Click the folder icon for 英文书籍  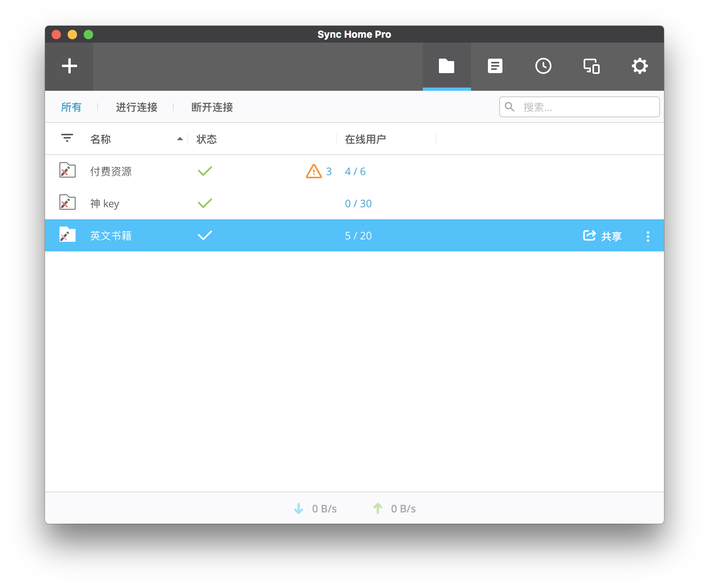[67, 235]
